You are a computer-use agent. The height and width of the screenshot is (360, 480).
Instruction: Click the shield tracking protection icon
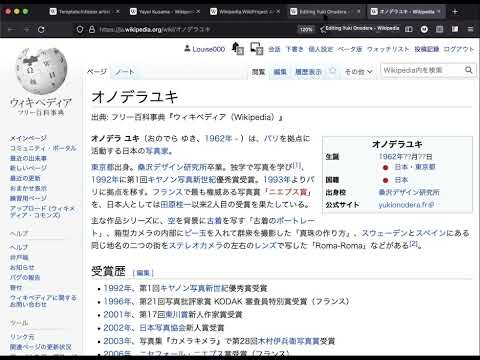click(x=80, y=29)
